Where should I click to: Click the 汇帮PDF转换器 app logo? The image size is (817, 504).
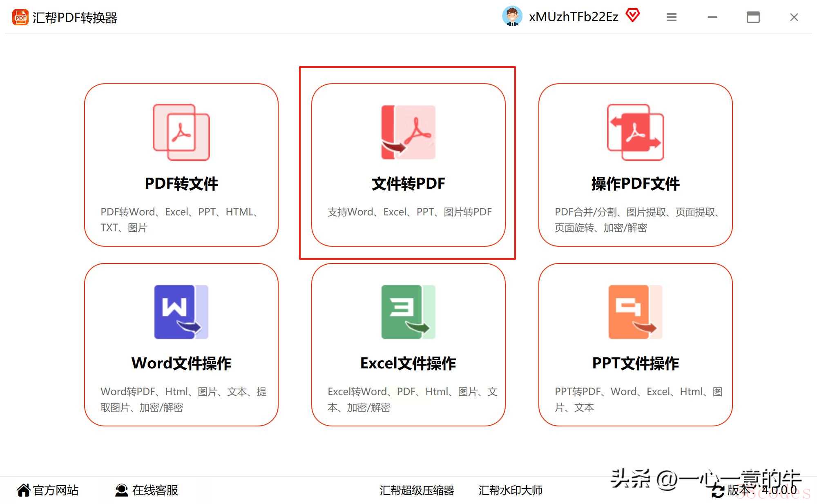[x=20, y=17]
